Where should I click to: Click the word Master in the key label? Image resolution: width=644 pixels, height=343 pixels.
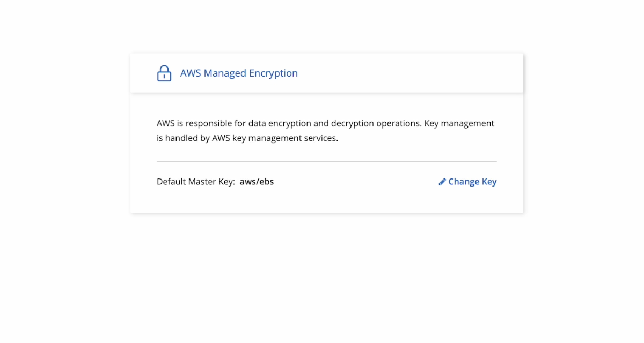pos(203,182)
